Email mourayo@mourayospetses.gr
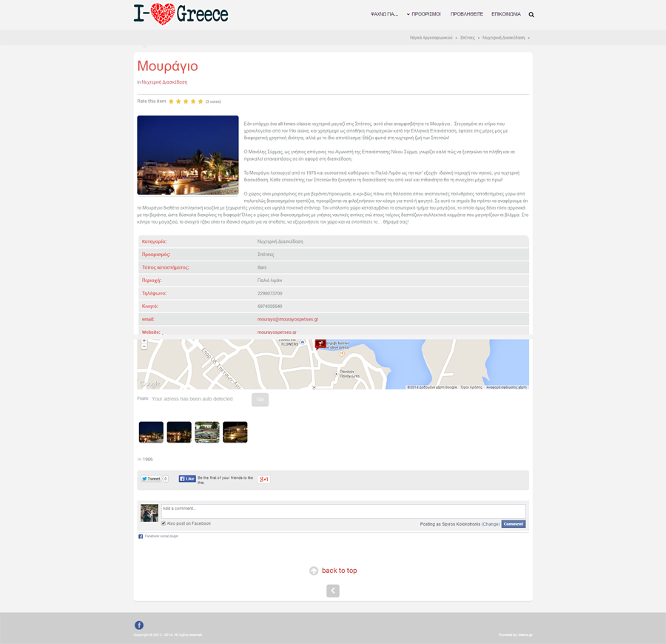The height and width of the screenshot is (644, 666). [288, 319]
